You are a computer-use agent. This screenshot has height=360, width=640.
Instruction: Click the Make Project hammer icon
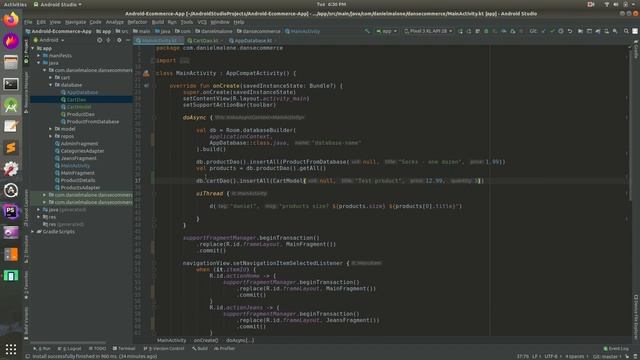(367, 31)
